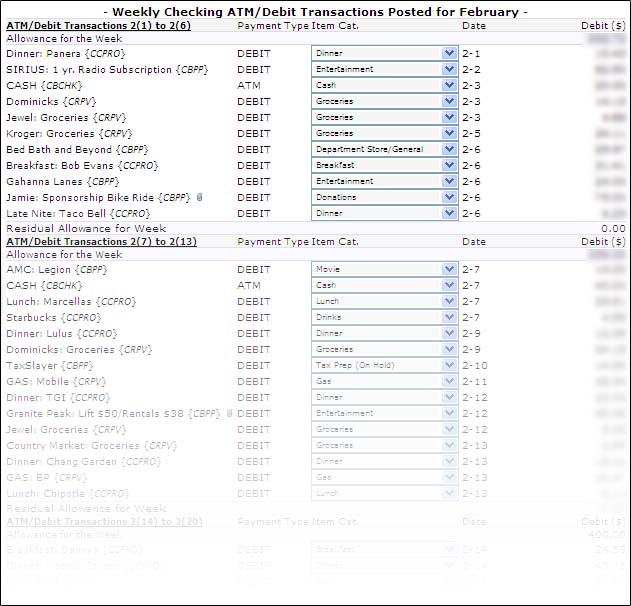Click first 'Allowance for the Week' label
Image resolution: width=631 pixels, height=606 pixels.
pyautogui.click(x=64, y=39)
